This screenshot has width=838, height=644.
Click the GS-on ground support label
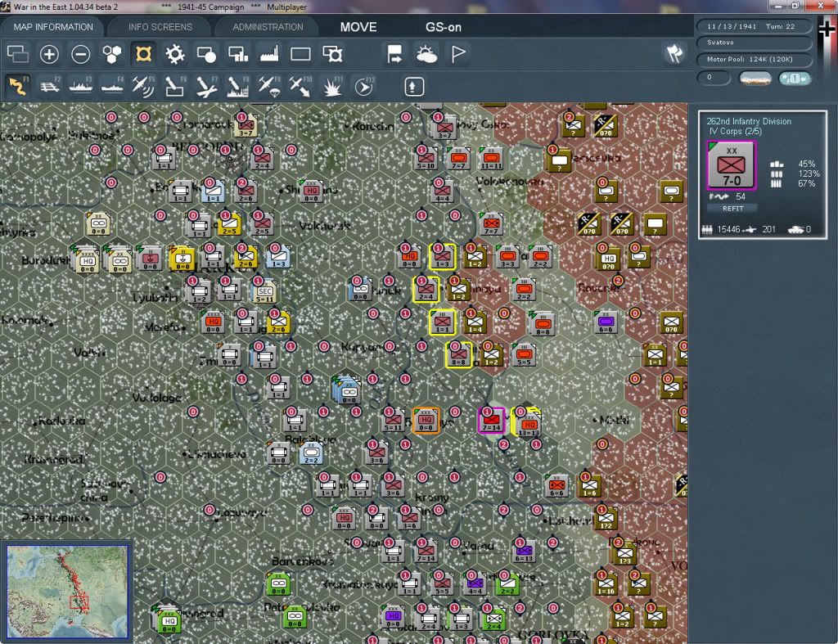coord(443,27)
